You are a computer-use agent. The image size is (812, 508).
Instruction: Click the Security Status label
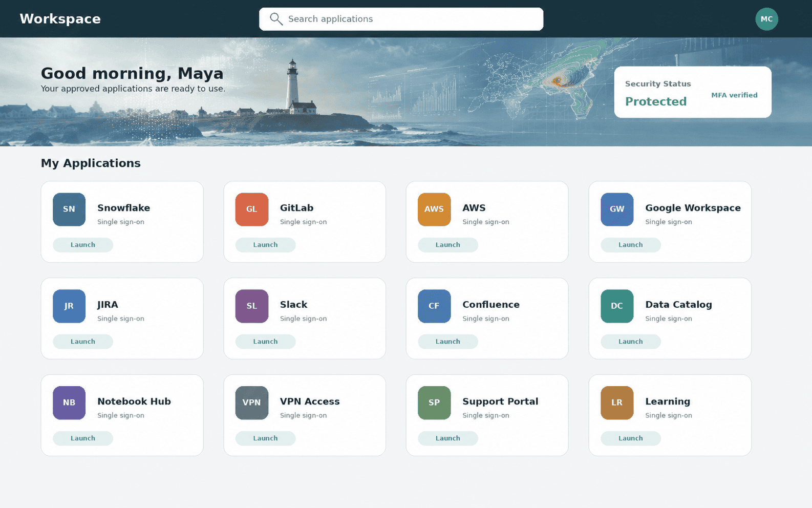click(x=658, y=84)
